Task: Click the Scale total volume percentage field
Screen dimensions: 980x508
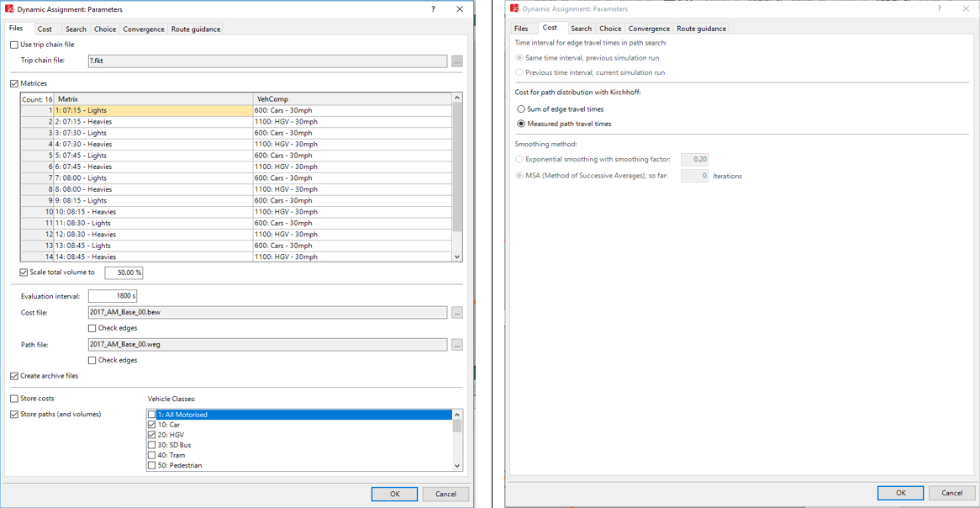Action: 124,273
